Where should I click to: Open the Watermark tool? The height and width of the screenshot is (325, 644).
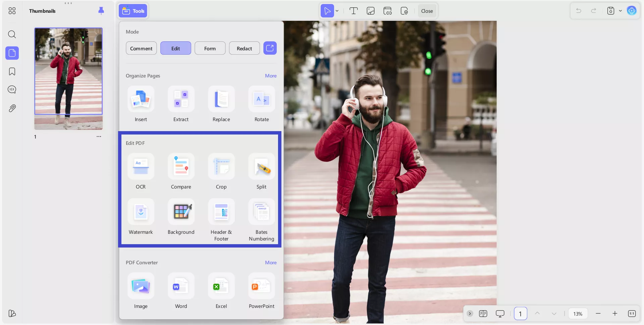141,212
